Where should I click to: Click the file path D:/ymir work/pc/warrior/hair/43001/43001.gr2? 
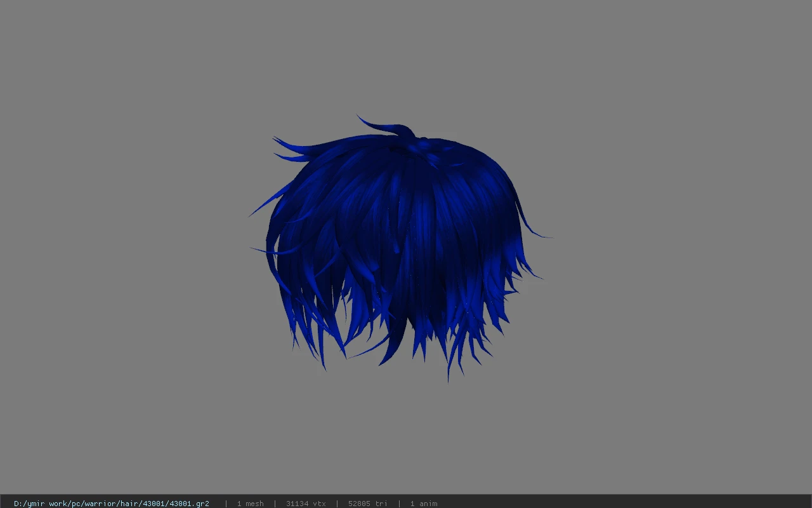pyautogui.click(x=112, y=504)
